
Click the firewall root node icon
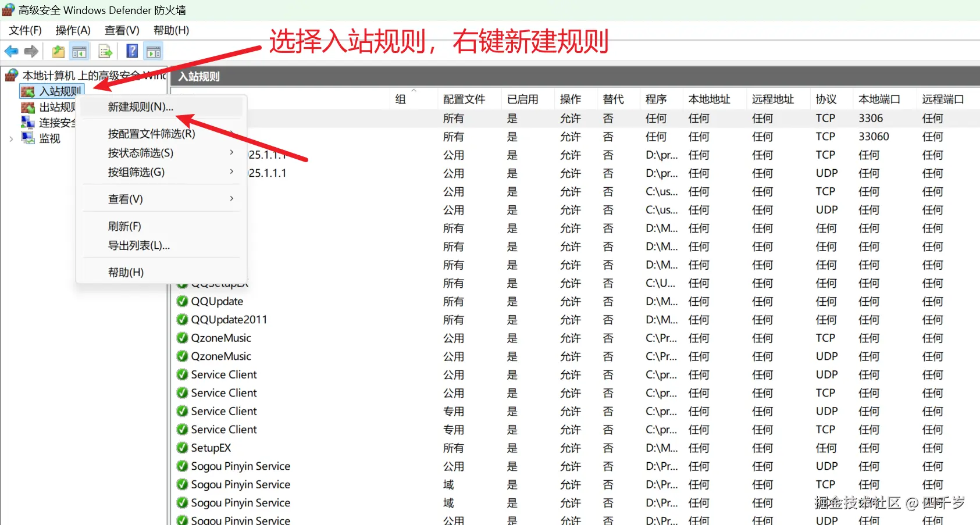coord(11,75)
